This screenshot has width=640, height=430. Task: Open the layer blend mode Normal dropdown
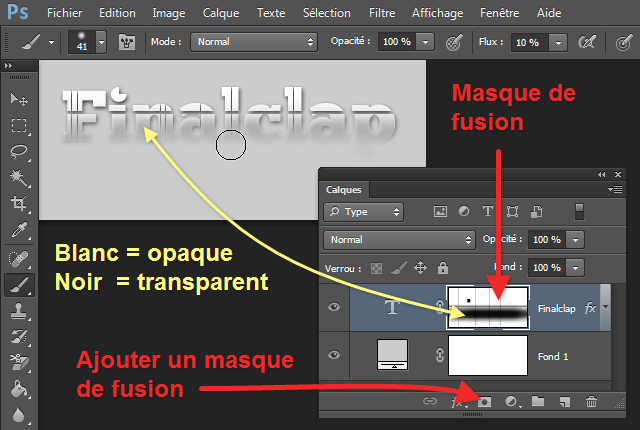tap(399, 240)
